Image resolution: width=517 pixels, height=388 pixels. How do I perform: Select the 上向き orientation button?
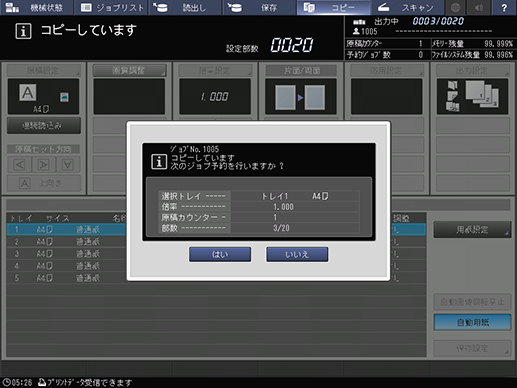pyautogui.click(x=44, y=183)
